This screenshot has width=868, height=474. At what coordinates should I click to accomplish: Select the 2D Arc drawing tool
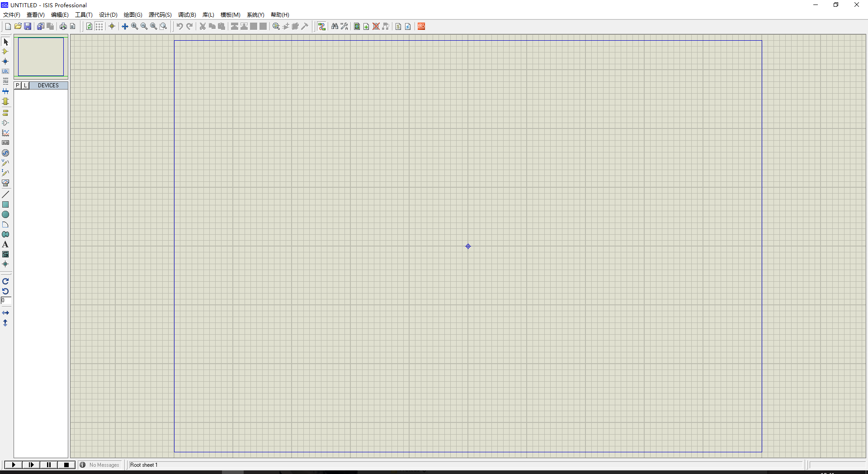pos(5,224)
